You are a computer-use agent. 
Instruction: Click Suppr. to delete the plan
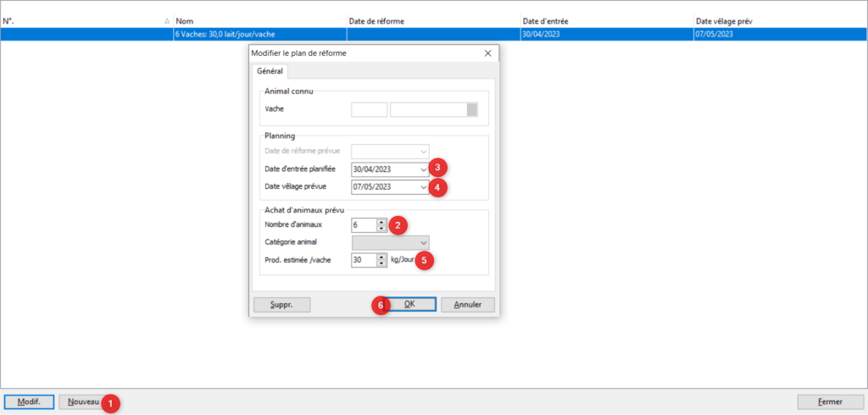(x=281, y=304)
